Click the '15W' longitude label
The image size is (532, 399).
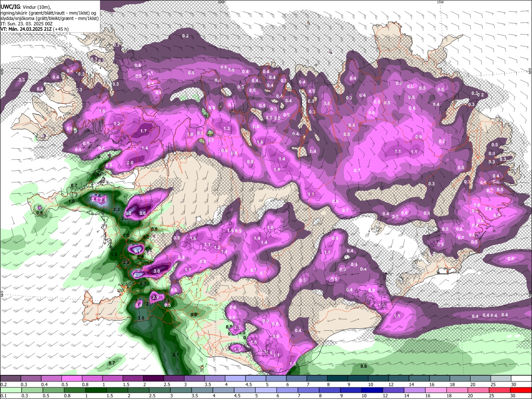tap(440, 2)
